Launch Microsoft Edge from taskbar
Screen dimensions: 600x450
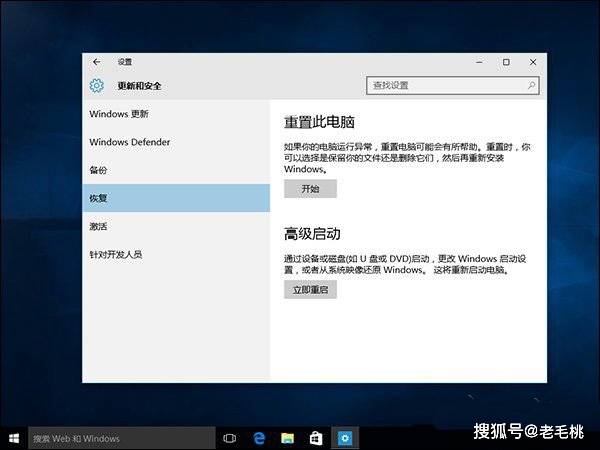pos(258,438)
